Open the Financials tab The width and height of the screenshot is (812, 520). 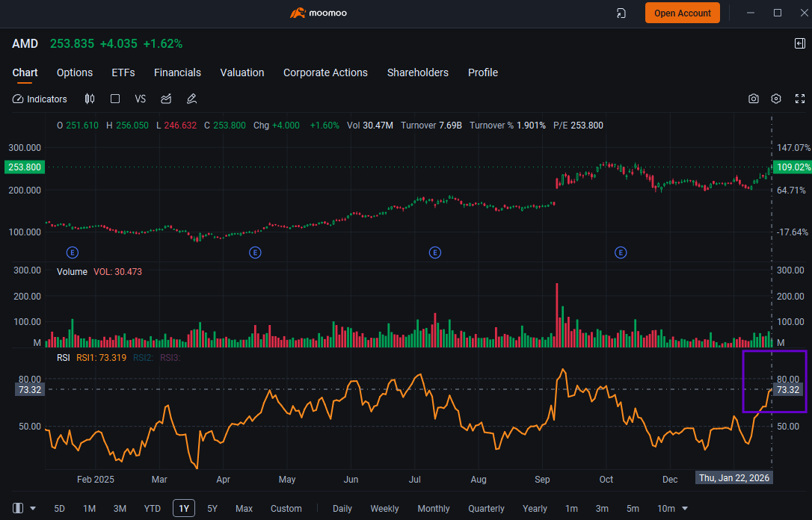click(177, 72)
